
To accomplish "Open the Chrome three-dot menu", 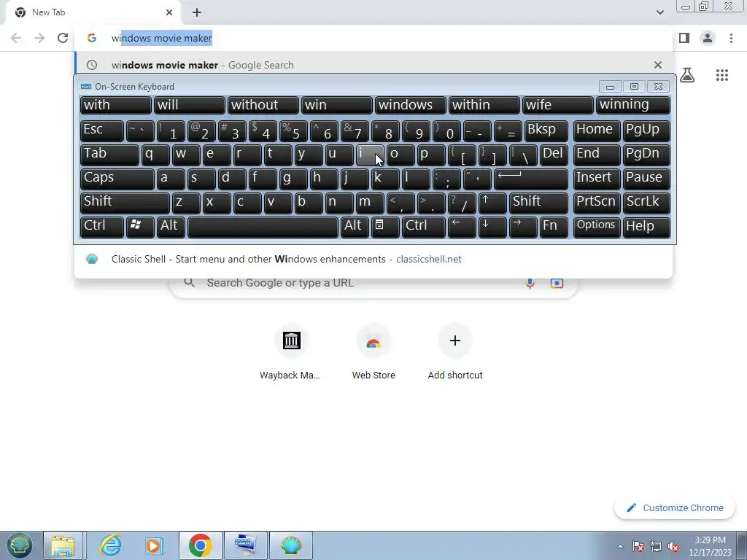I will [731, 38].
